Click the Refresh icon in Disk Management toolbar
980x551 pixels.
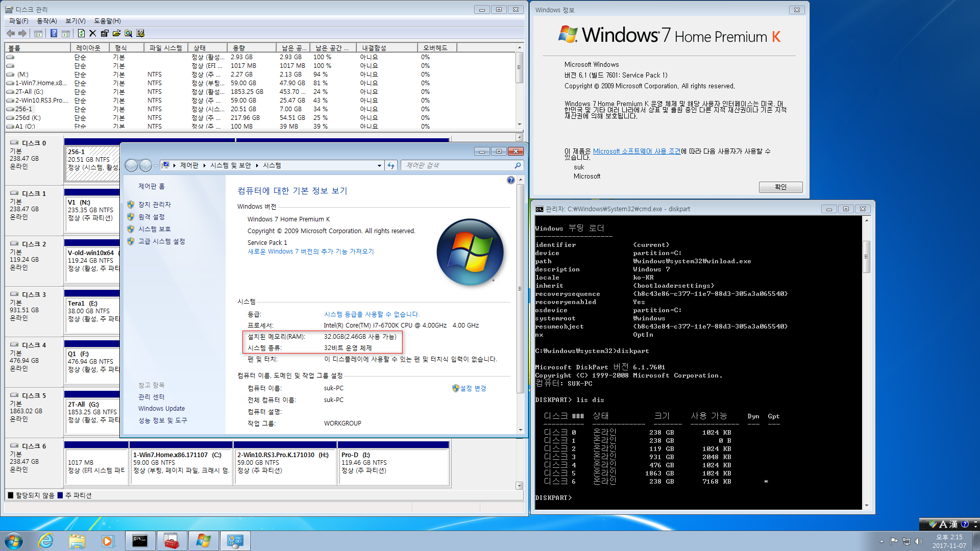point(81,33)
